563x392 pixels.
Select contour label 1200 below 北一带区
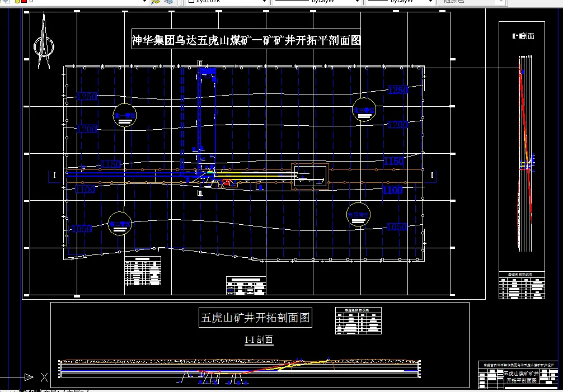[87, 129]
